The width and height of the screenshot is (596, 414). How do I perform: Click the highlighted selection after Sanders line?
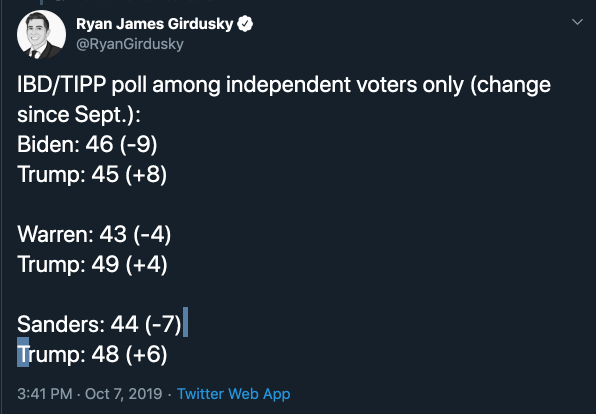(185, 322)
